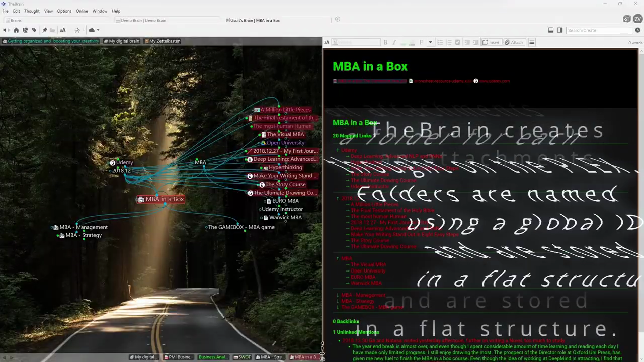Image resolution: width=644 pixels, height=362 pixels.
Task: Open the text color swatch
Action: [403, 42]
